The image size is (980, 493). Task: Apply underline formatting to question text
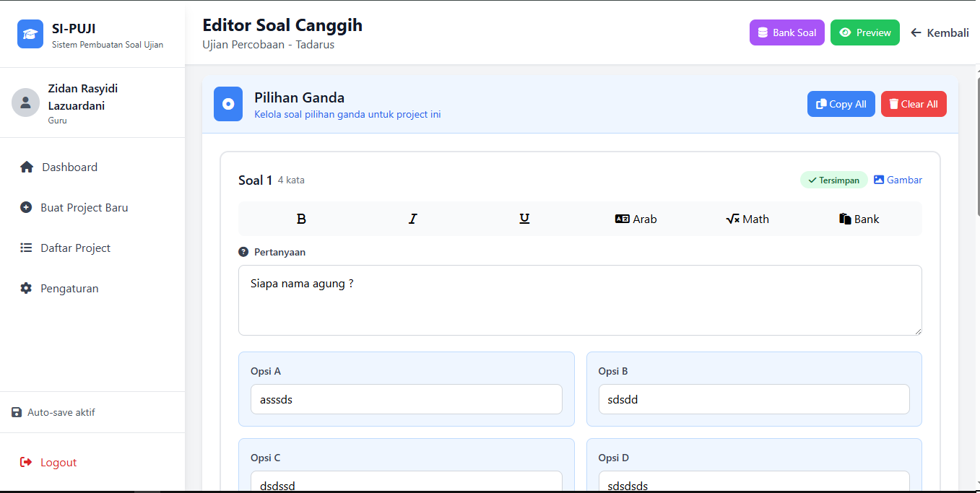click(x=524, y=219)
